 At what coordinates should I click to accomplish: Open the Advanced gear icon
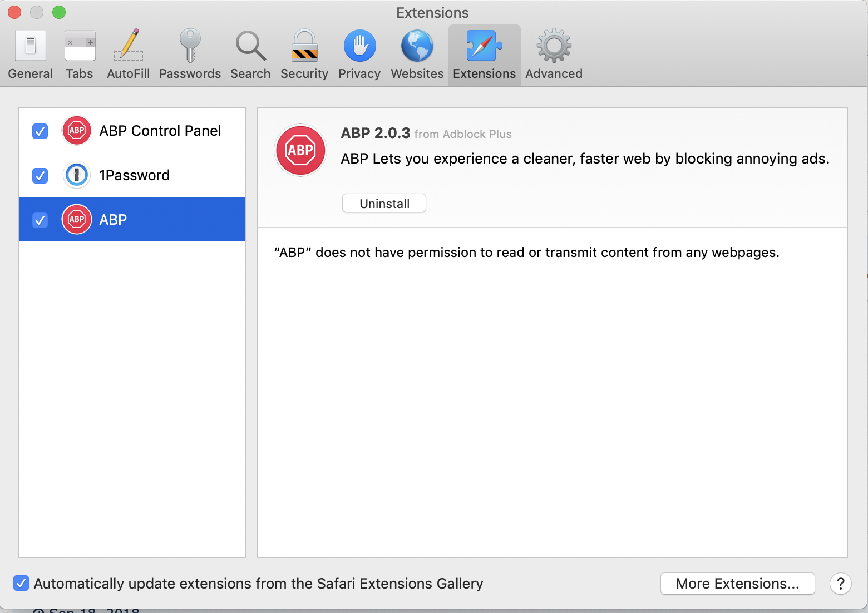click(x=554, y=46)
